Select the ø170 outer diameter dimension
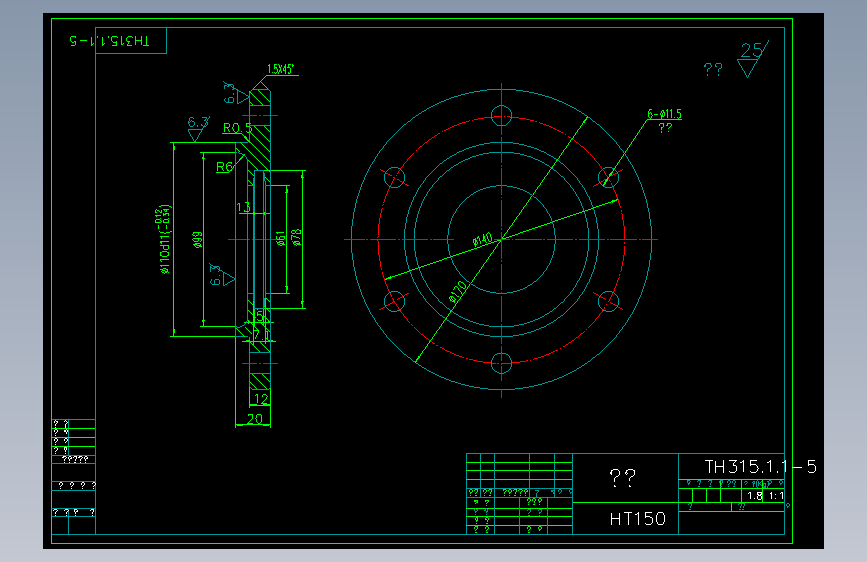The width and height of the screenshot is (867, 562). [458, 292]
